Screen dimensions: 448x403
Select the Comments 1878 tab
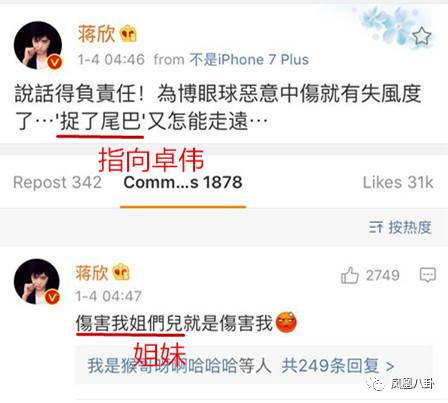coord(183,183)
